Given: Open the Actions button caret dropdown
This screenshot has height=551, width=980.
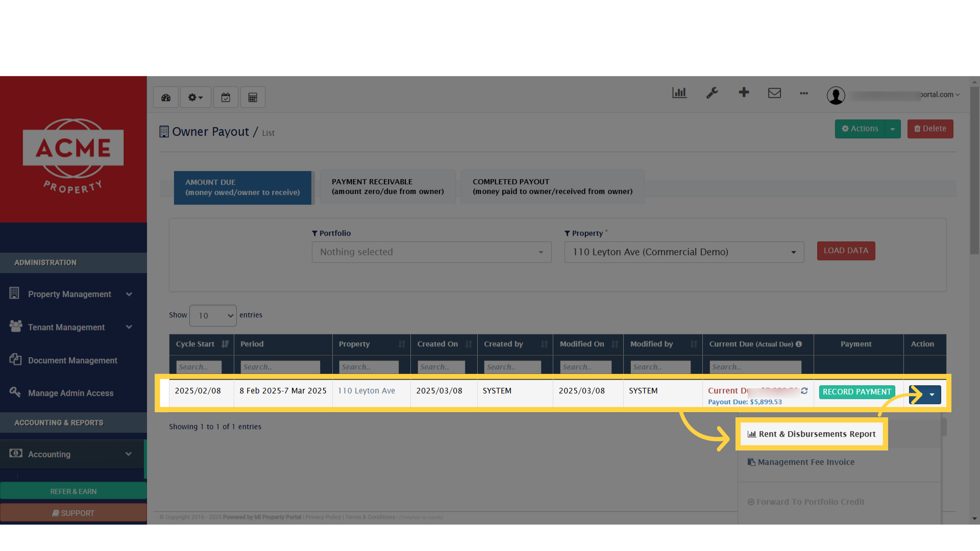Looking at the screenshot, I should click(893, 129).
